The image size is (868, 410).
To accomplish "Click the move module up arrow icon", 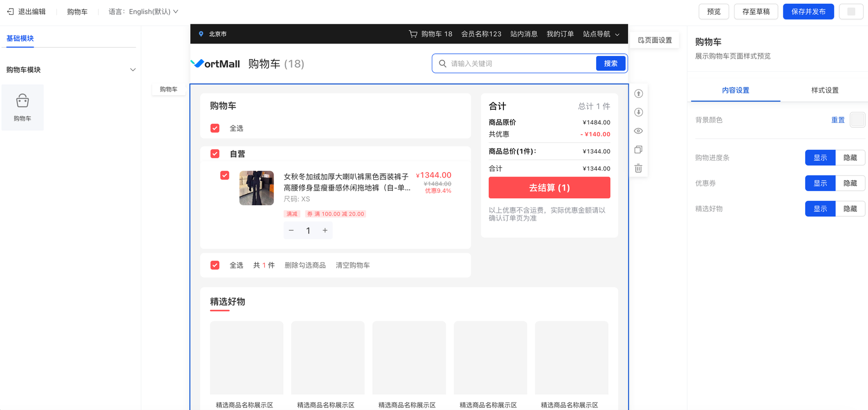I will [x=639, y=93].
